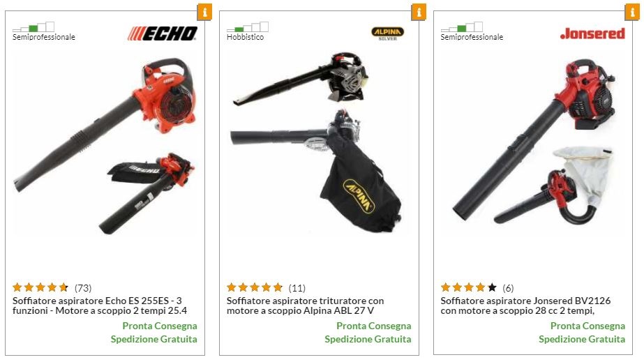The height and width of the screenshot is (362, 644).
Task: Click the orange info icon on Echo card
Action: (204, 12)
